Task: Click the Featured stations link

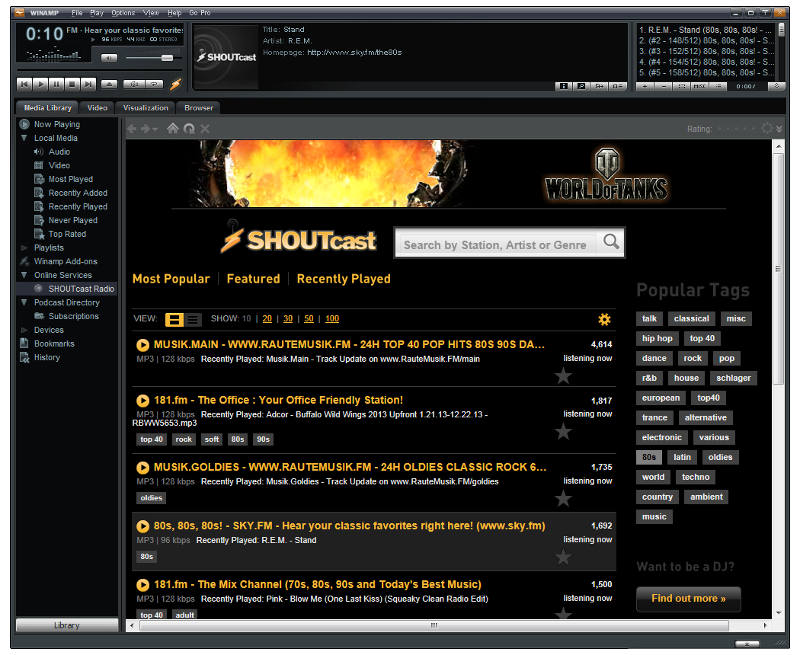Action: pyautogui.click(x=253, y=279)
